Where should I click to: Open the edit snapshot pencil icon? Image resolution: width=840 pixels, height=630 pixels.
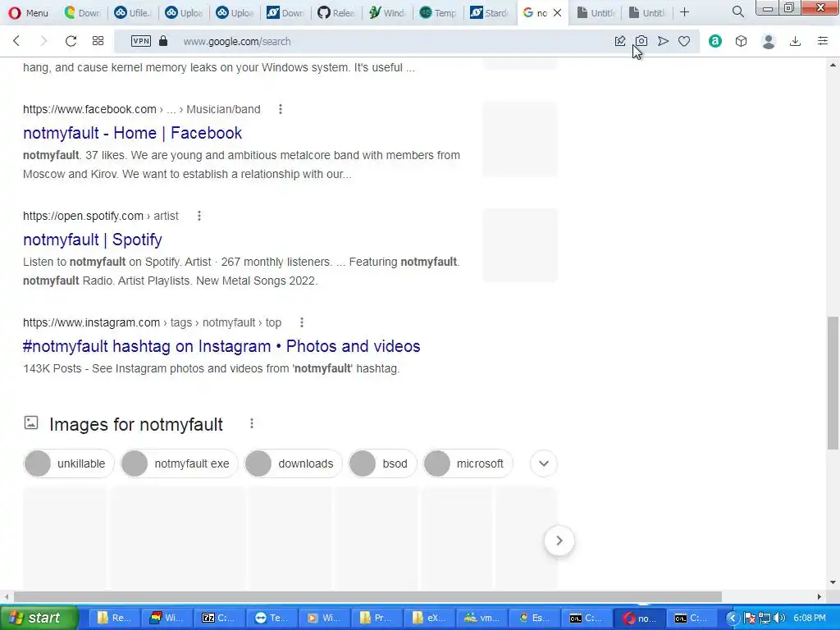point(620,41)
